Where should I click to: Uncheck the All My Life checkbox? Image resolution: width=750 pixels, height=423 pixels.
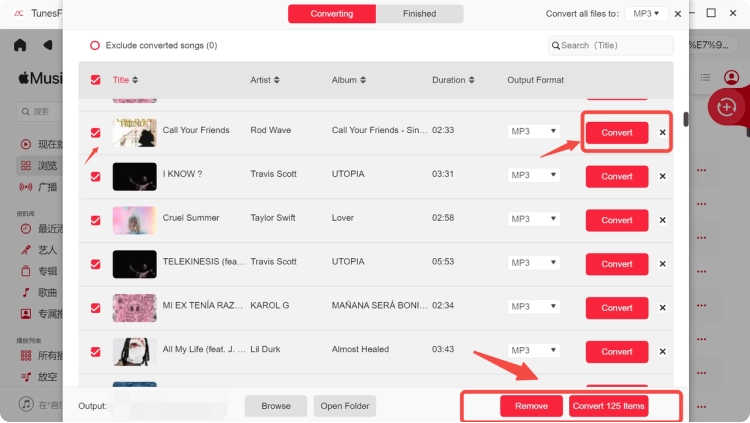pyautogui.click(x=96, y=352)
